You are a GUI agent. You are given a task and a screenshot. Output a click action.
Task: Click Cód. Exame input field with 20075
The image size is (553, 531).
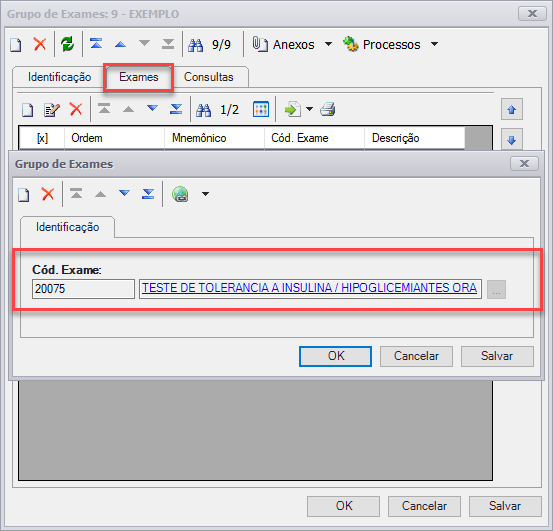tap(83, 289)
